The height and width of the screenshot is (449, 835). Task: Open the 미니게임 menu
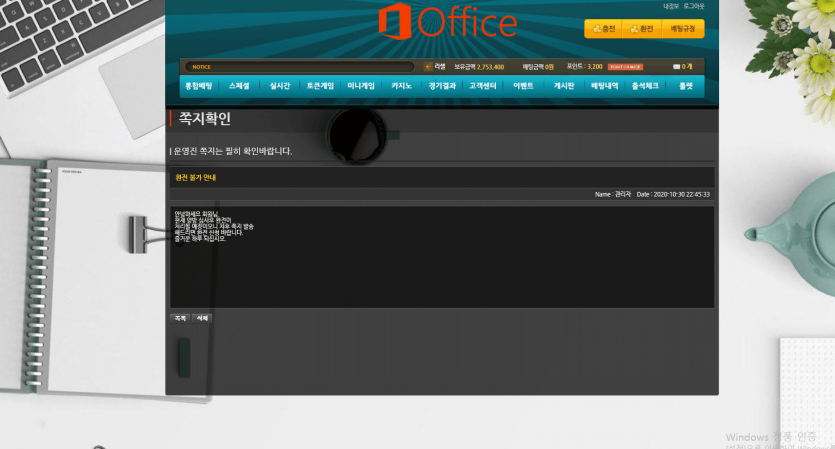(361, 86)
